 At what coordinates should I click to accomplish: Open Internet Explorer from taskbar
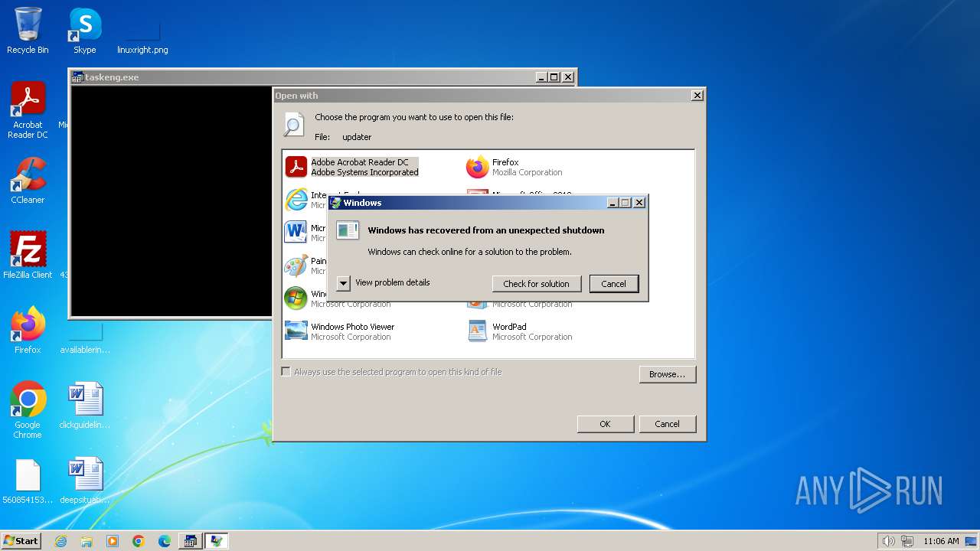tap(60, 541)
